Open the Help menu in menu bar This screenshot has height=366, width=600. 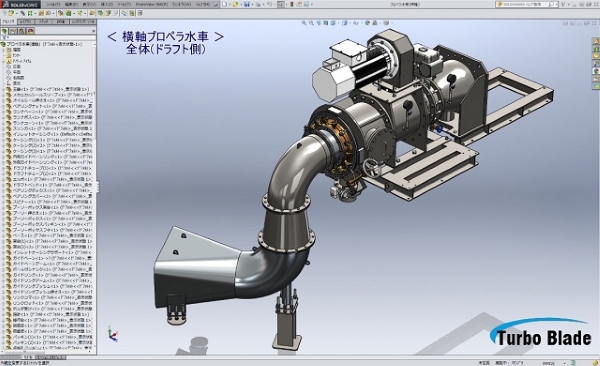tap(203, 4)
